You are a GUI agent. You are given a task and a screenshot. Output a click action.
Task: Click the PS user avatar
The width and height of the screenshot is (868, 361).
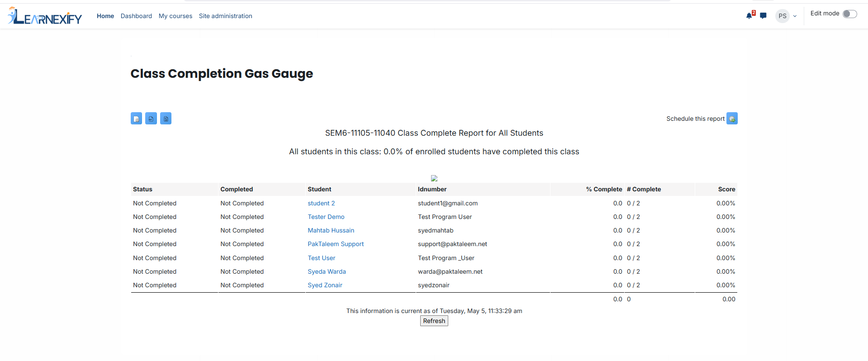pos(783,16)
